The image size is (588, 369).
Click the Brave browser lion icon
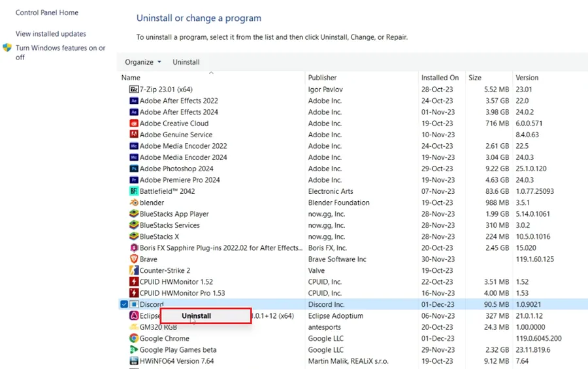(x=134, y=259)
